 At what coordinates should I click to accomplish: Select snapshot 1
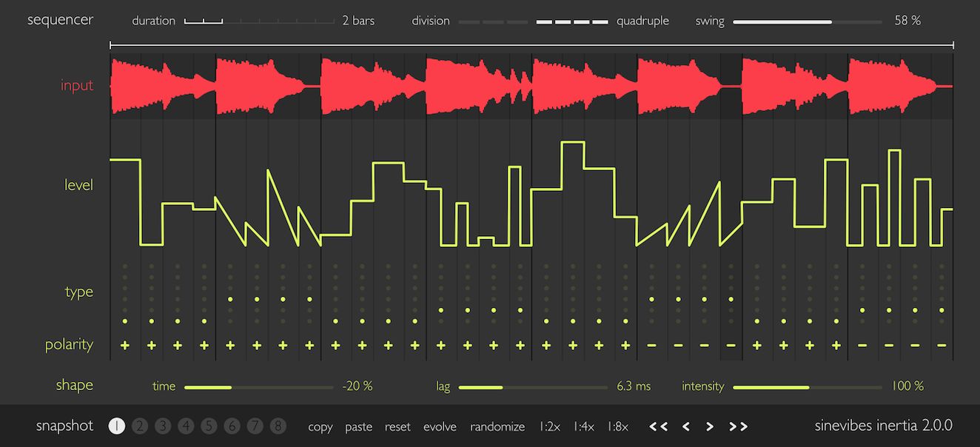pos(117,426)
